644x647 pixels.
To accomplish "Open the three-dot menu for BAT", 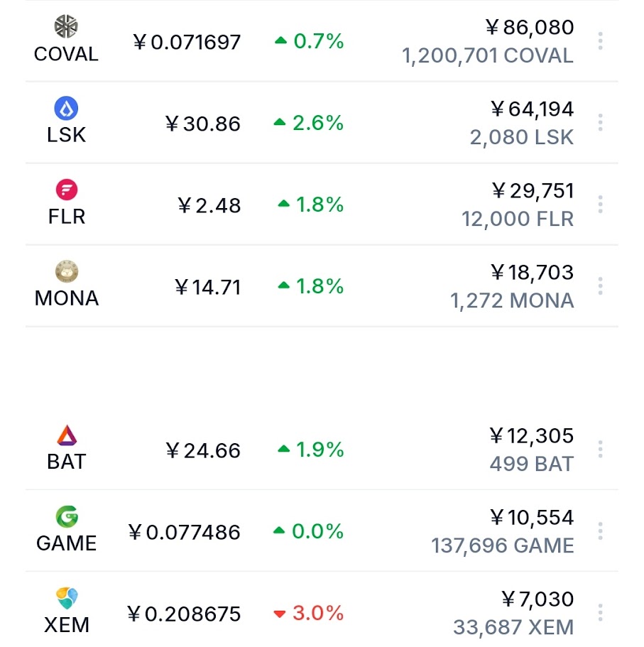I will coord(601,450).
